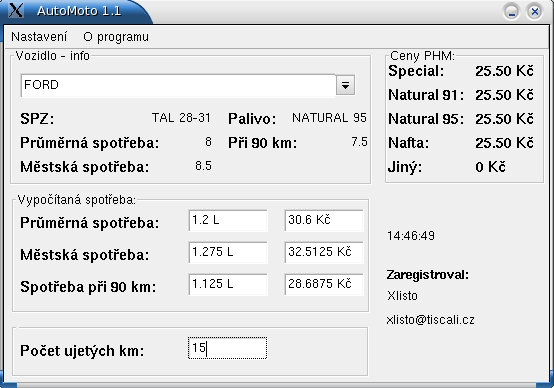
Task: Select the Jiný price 0 Kč
Action: (490, 167)
